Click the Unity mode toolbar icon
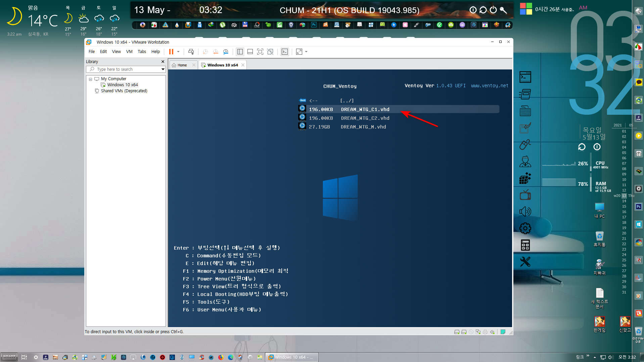 (x=270, y=52)
